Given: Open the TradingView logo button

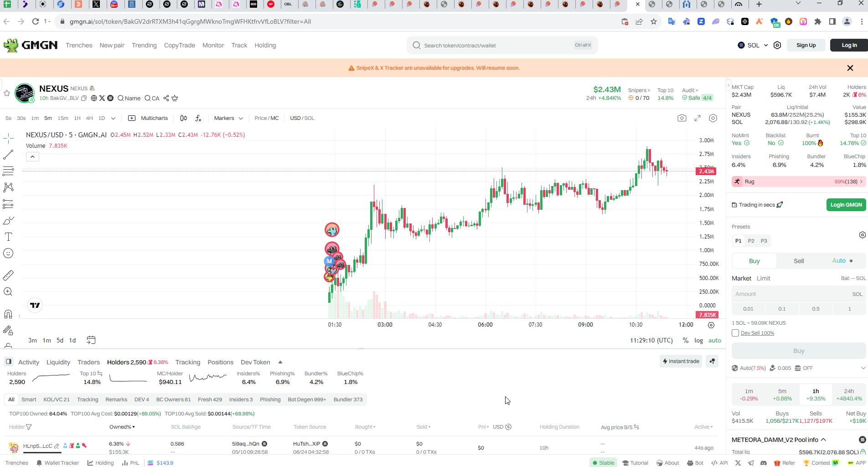Looking at the screenshot, I should click(35, 305).
